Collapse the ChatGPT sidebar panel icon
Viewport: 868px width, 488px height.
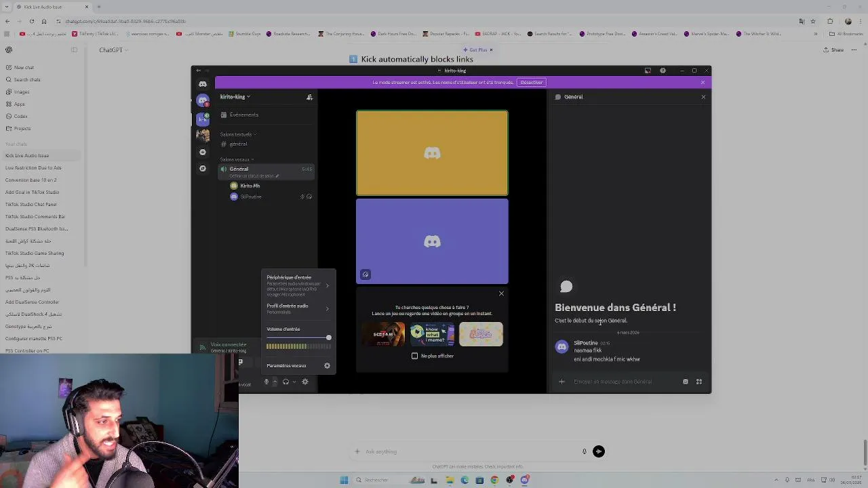pyautogui.click(x=74, y=49)
